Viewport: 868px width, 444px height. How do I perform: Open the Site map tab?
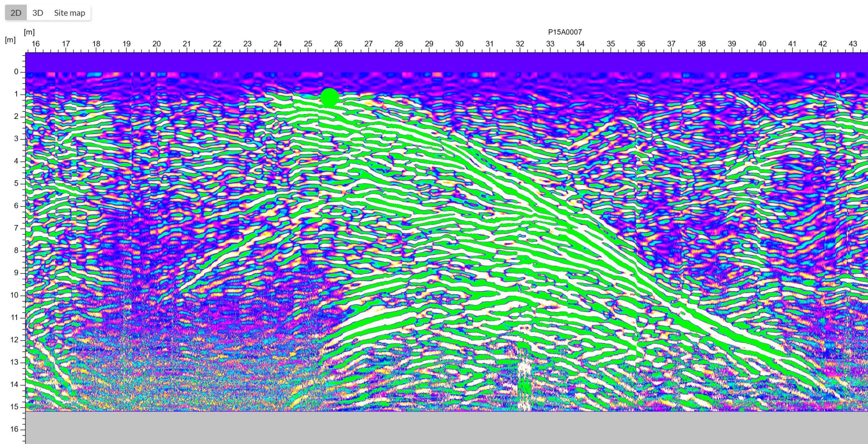click(x=70, y=13)
